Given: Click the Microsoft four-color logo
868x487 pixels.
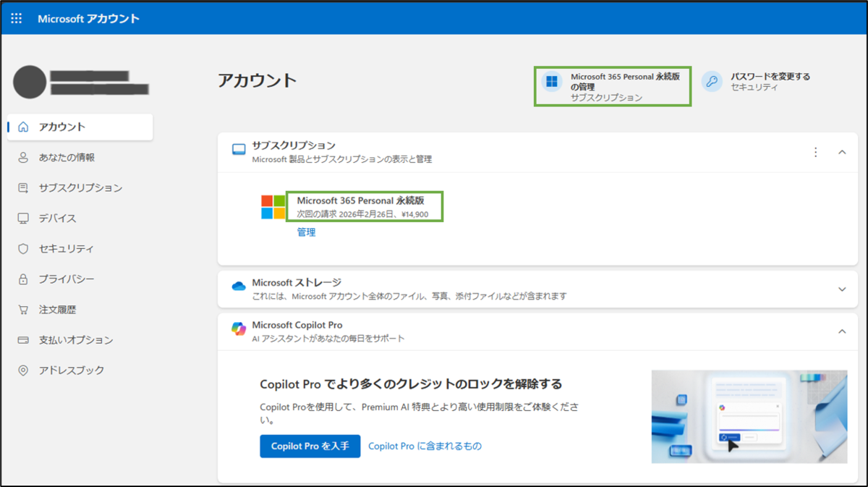Looking at the screenshot, I should pos(273,207).
